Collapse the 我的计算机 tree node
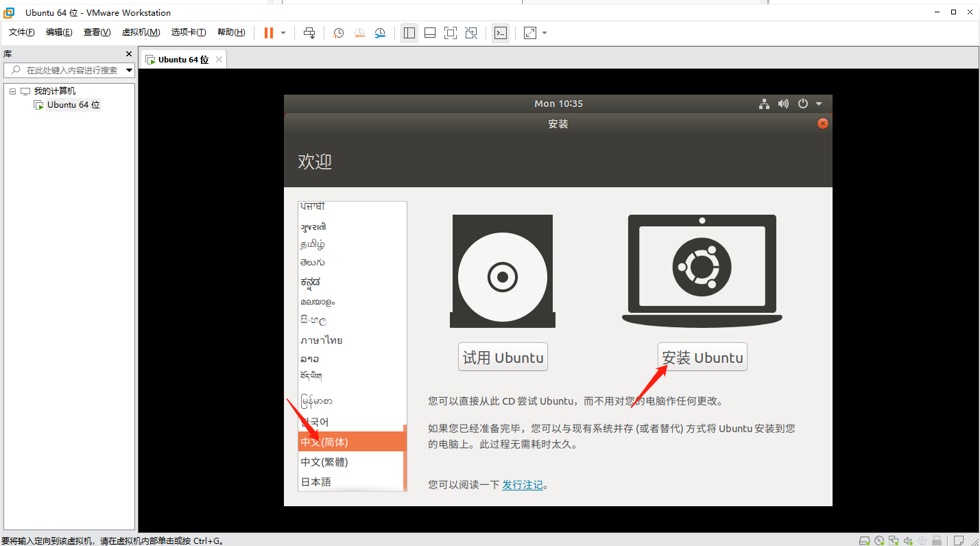This screenshot has width=980, height=546. point(12,91)
